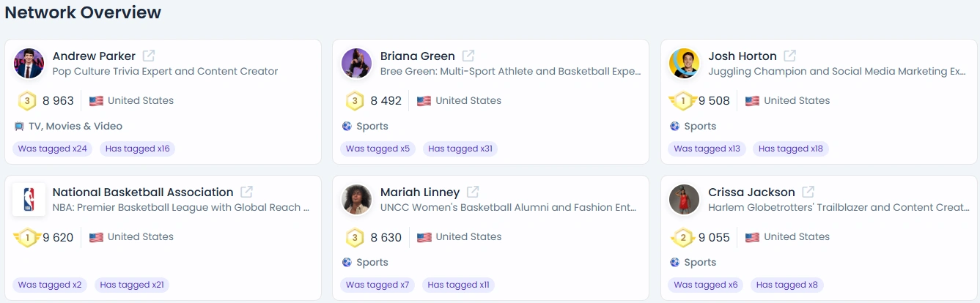Open external link icon beside Briana Green
980x303 pixels.
[468, 56]
